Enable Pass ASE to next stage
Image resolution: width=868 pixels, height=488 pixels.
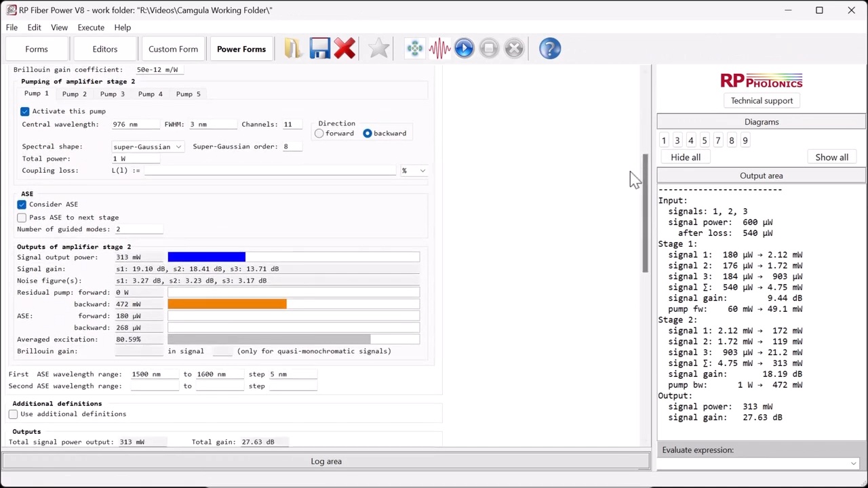click(x=22, y=218)
